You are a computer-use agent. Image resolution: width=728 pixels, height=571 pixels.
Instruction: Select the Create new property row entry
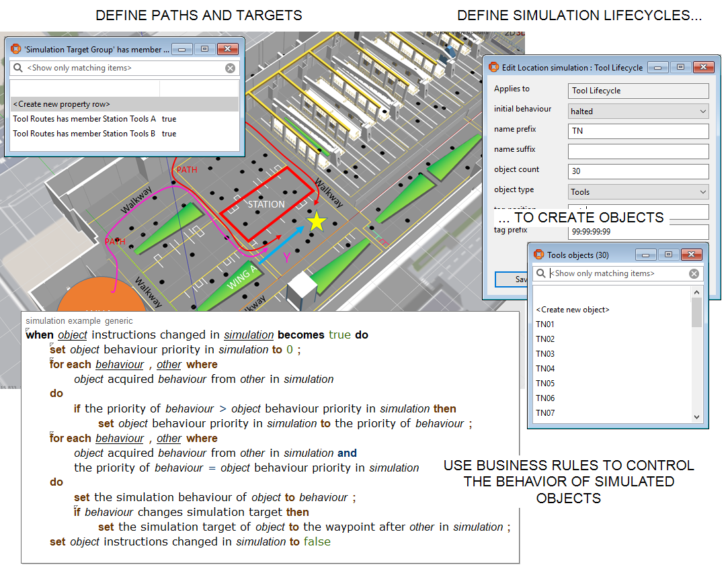coord(124,104)
